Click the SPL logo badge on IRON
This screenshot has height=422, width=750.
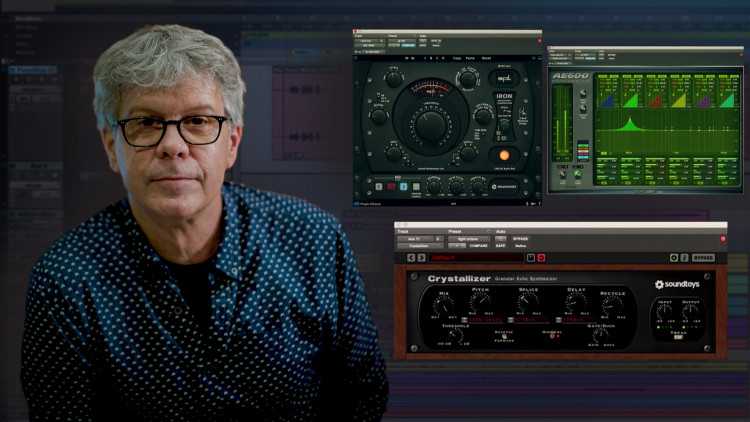(x=505, y=78)
